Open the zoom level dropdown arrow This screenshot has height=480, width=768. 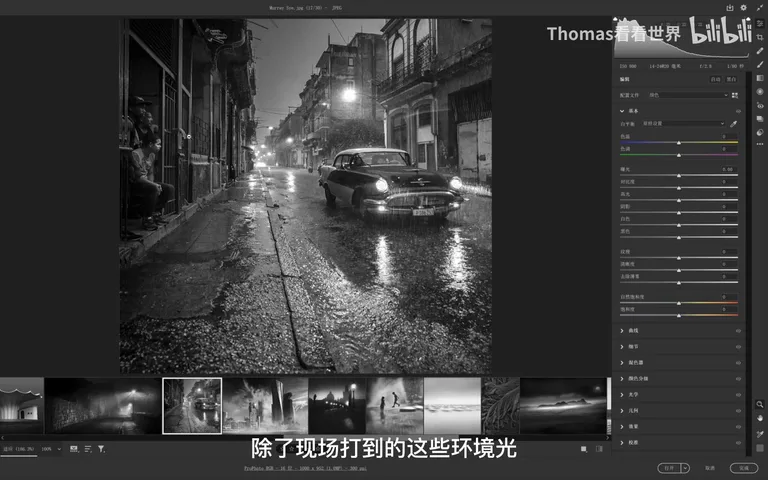coord(59,449)
